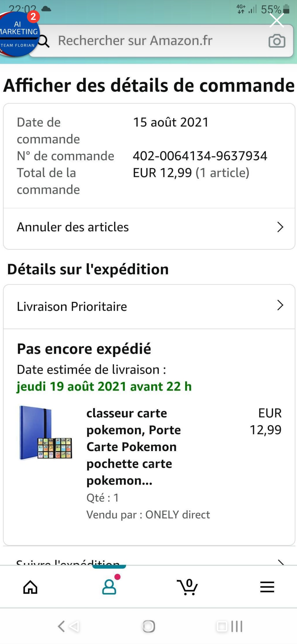Image resolution: width=297 pixels, height=644 pixels.
Task: Tap the Vendu par ONELY direct text
Action: [x=148, y=515]
